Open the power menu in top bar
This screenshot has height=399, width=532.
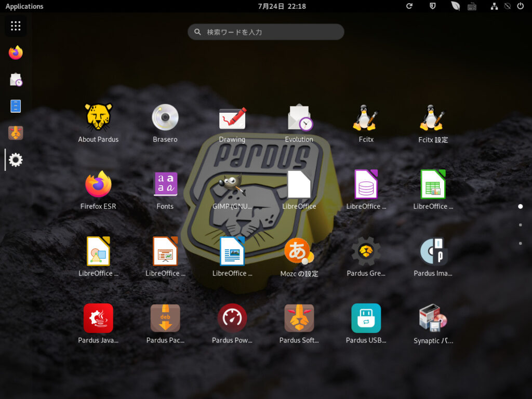[521, 6]
